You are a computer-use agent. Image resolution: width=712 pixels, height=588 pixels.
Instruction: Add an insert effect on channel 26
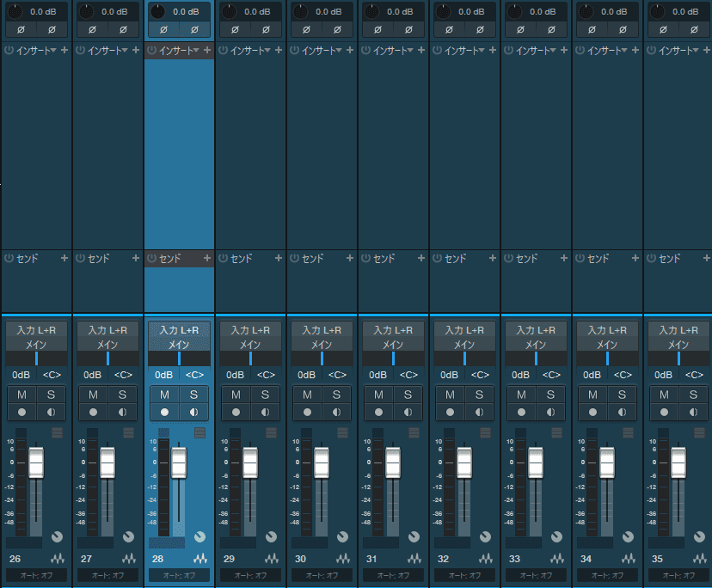pyautogui.click(x=64, y=50)
